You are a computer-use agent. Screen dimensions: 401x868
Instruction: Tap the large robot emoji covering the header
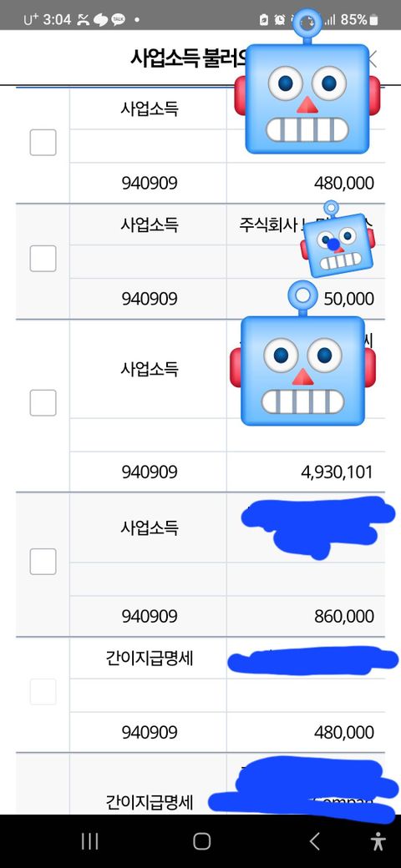coord(307,82)
